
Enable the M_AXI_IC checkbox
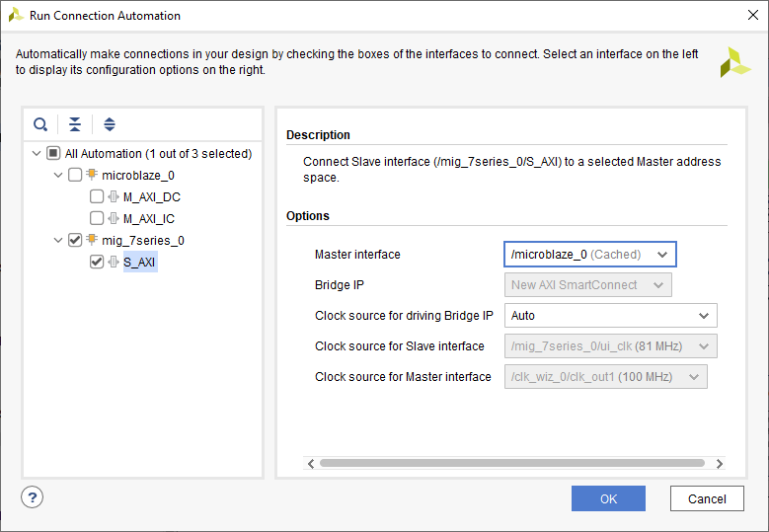97,218
